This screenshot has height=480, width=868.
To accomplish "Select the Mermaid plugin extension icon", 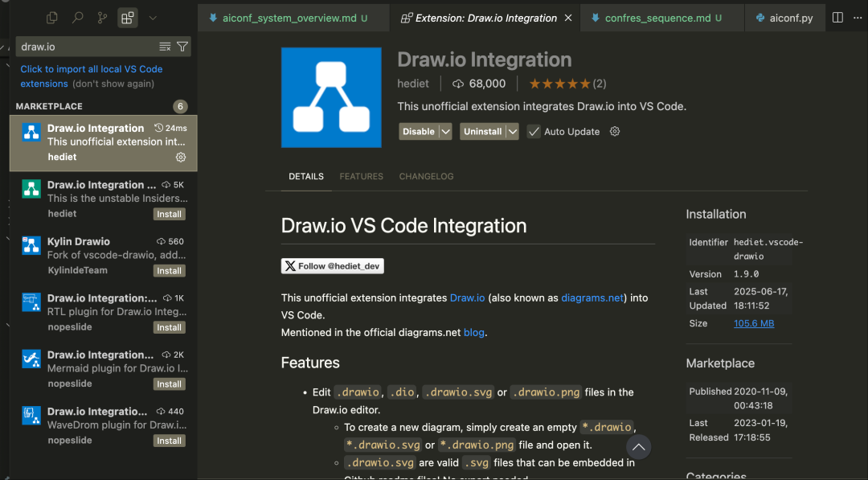I will click(x=31, y=359).
